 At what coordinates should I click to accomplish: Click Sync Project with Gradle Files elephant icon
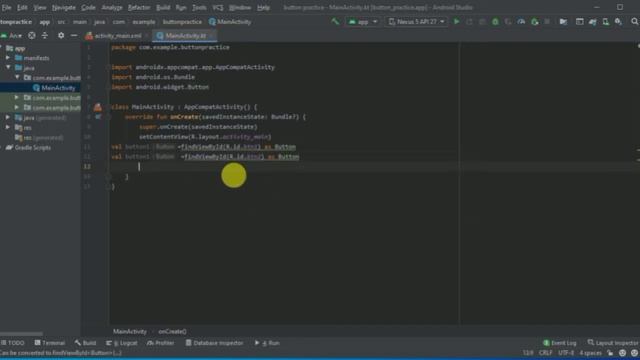click(x=593, y=22)
